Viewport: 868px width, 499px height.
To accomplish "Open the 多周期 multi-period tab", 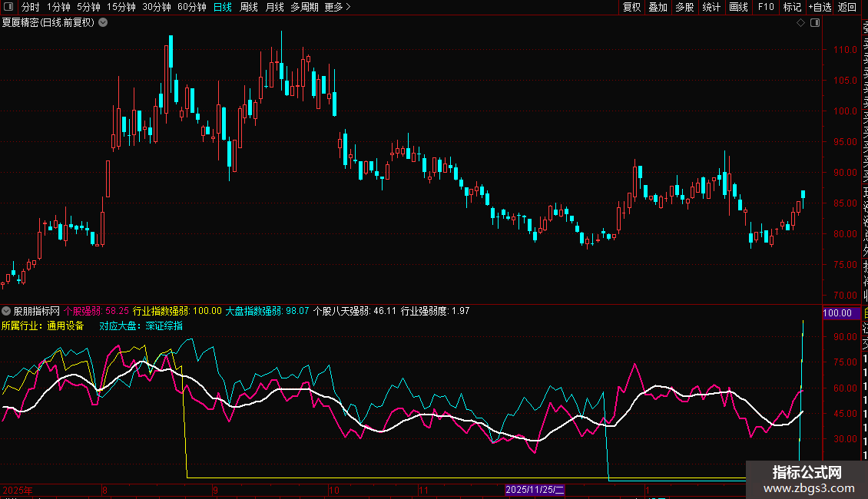I will (305, 8).
